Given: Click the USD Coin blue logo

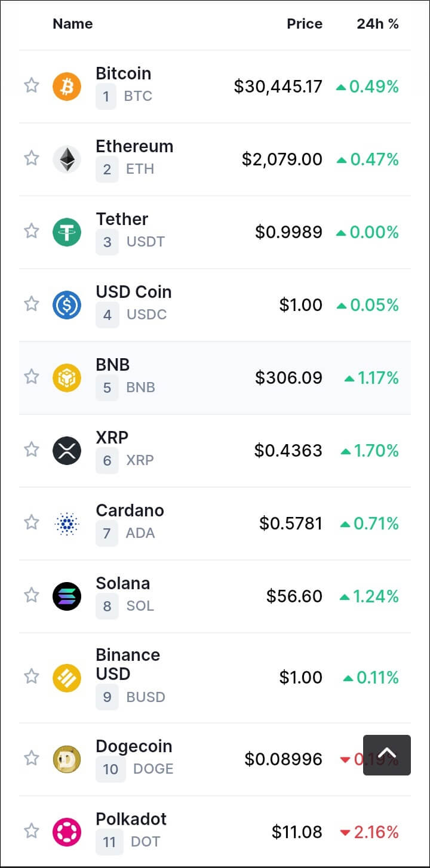Looking at the screenshot, I should (67, 305).
